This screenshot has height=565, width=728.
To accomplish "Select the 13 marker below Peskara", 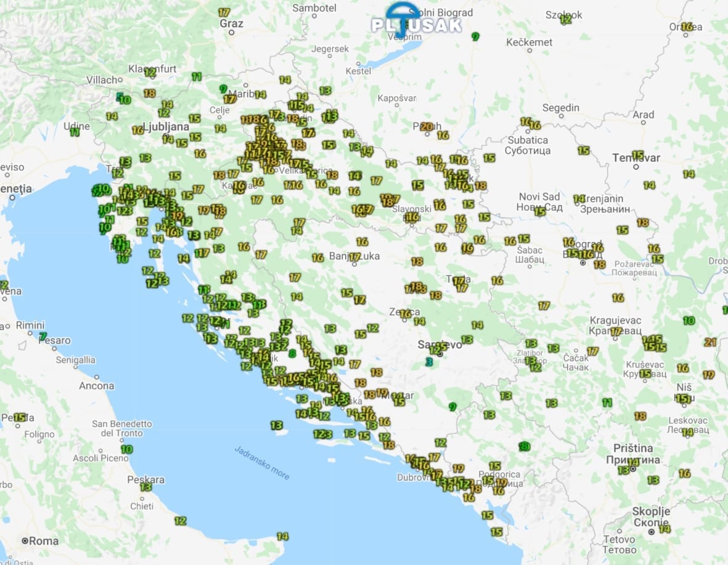I will pyautogui.click(x=145, y=487).
